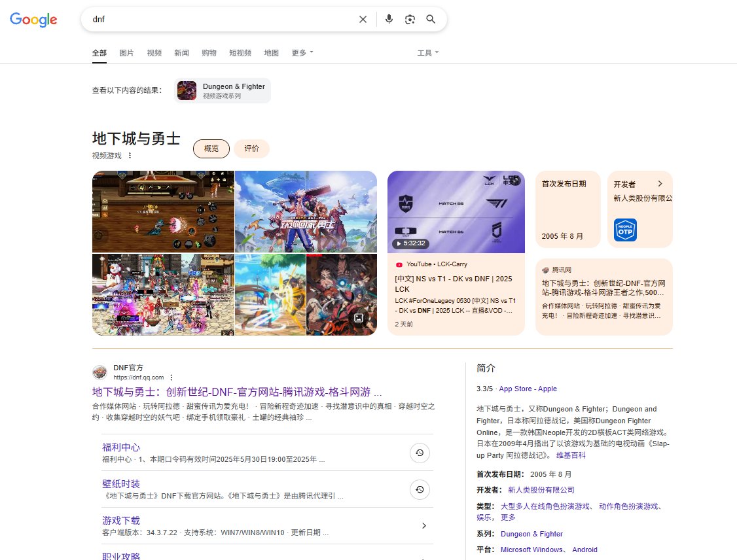Open the Microsoft Windows platform link
The width and height of the screenshot is (737, 560).
531,550
